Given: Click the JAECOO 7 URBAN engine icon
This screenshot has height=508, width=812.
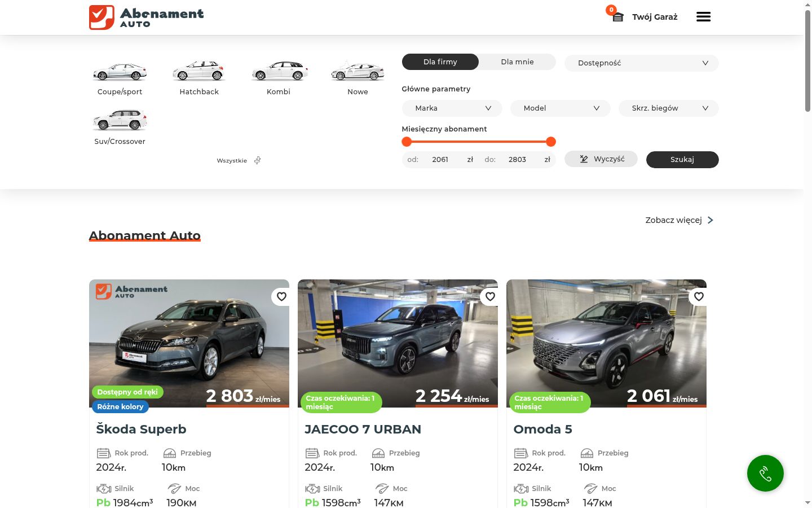Looking at the screenshot, I should 312,489.
